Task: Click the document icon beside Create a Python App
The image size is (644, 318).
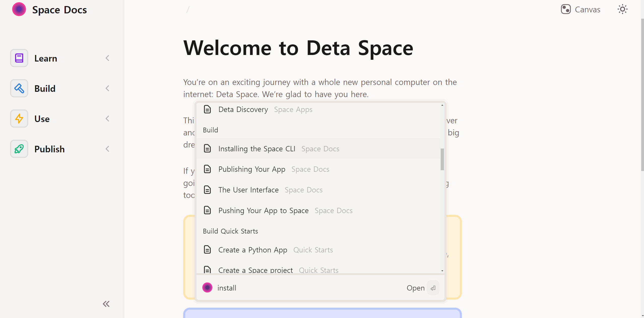Action: tap(207, 250)
